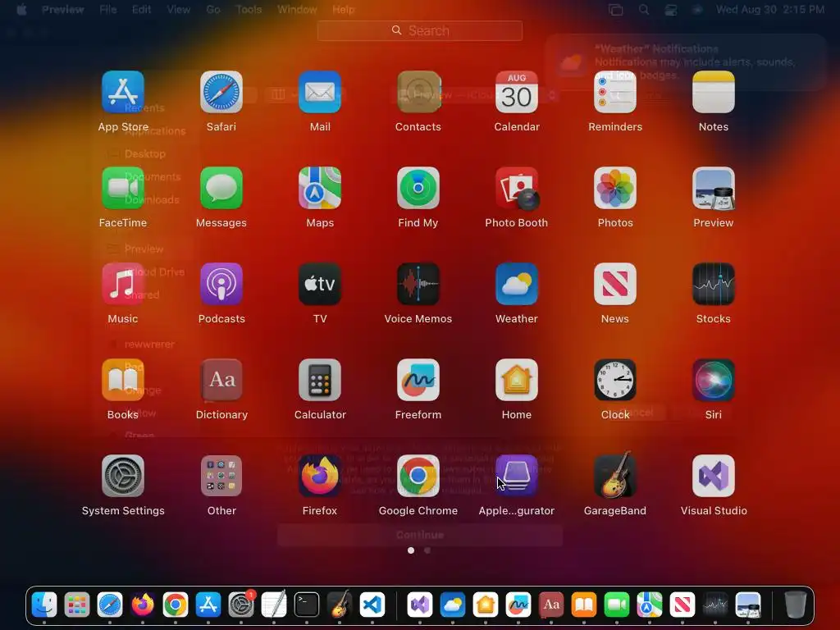The width and height of the screenshot is (840, 630).
Task: Open Google Chrome from the Launchpad grid
Action: [x=418, y=476]
